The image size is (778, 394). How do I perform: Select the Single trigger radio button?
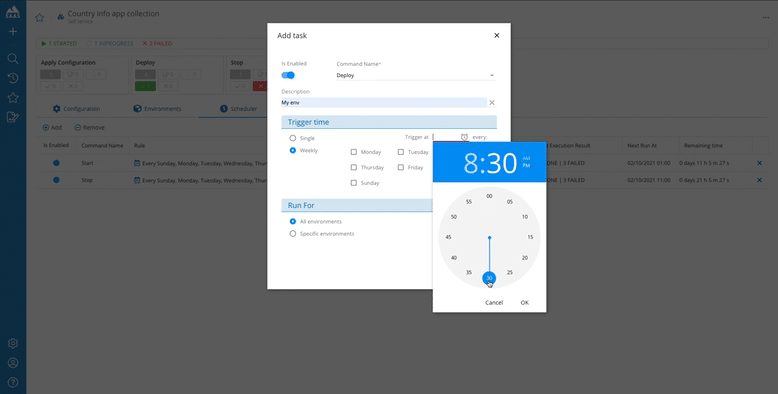293,138
